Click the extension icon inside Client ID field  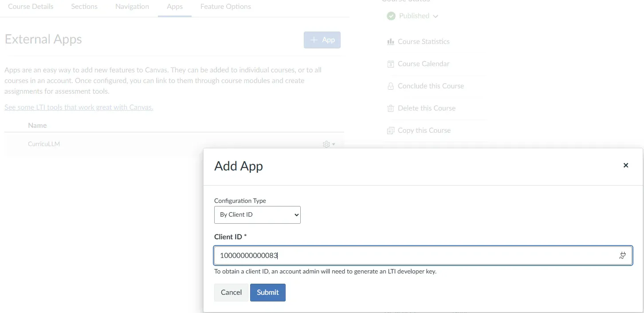pyautogui.click(x=622, y=255)
